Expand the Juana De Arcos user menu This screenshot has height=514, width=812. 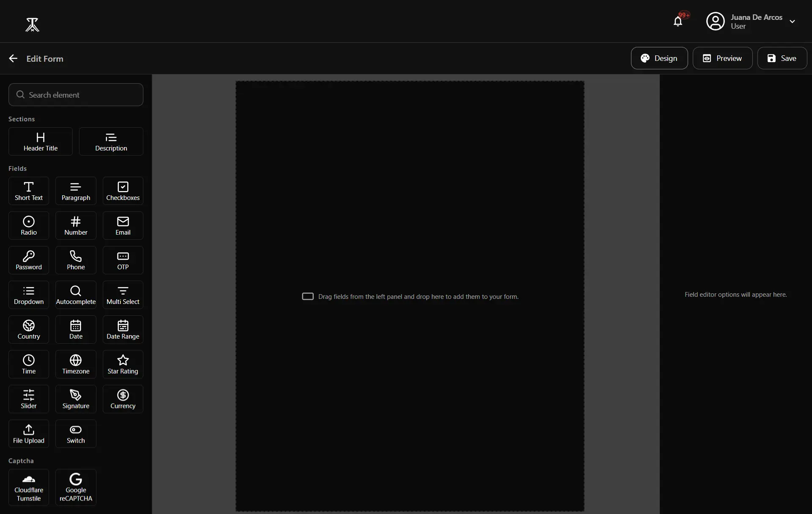pyautogui.click(x=792, y=22)
